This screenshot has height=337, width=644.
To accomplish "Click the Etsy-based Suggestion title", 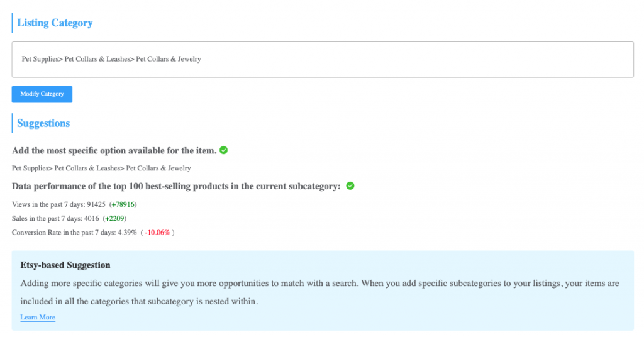I will click(x=65, y=265).
